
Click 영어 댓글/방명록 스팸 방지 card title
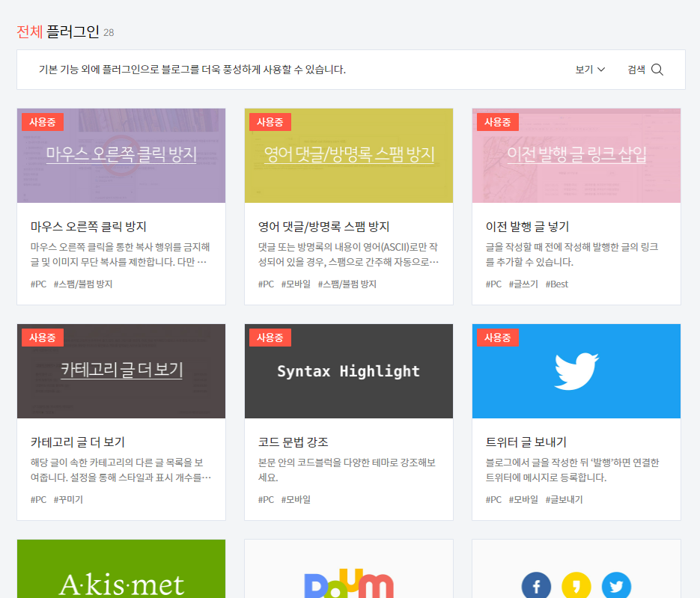[323, 227]
